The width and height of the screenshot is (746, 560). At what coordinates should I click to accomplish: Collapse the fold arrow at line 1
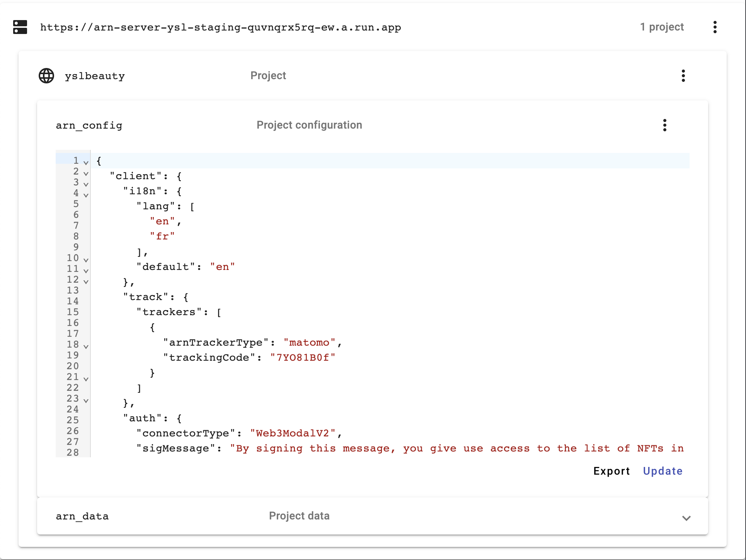coord(86,163)
